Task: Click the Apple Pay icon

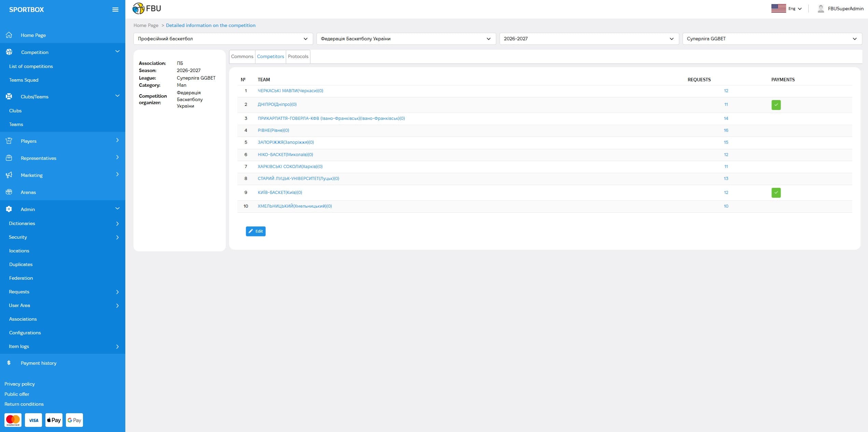Action: coord(54,420)
